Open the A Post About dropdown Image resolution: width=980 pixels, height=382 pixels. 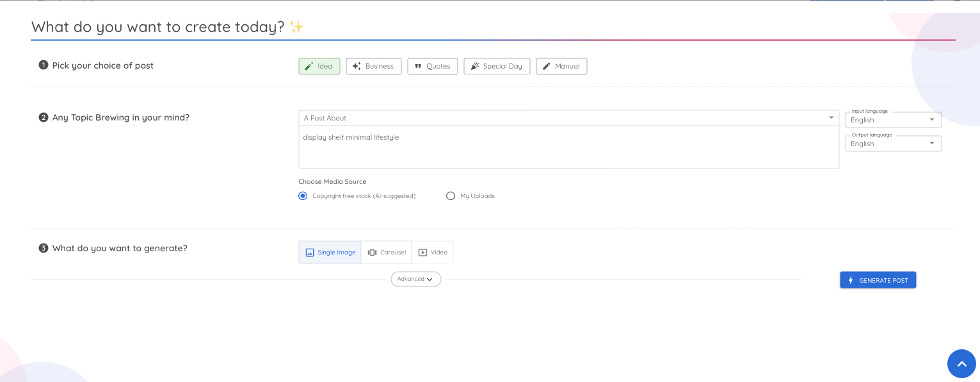pyautogui.click(x=569, y=118)
